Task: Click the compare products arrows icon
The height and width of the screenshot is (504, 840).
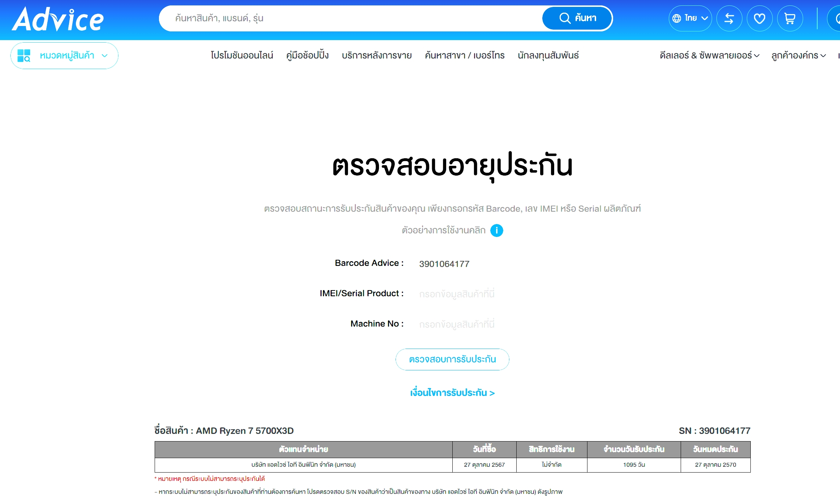Action: point(729,18)
